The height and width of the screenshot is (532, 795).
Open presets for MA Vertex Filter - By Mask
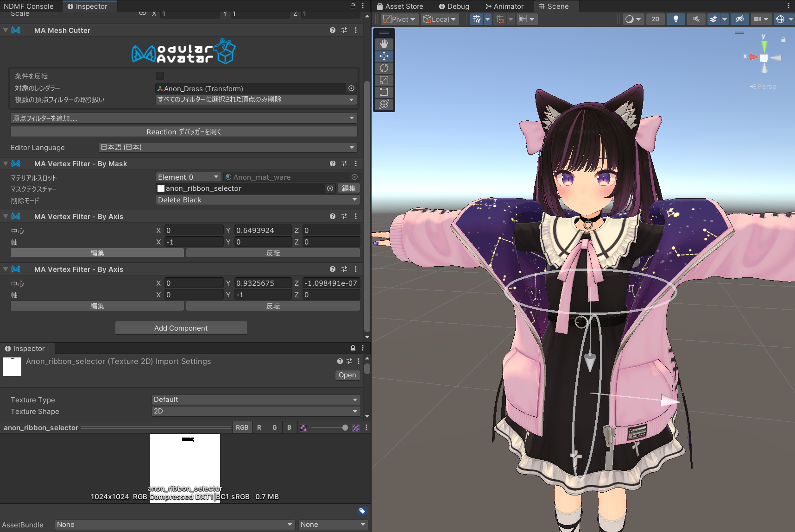344,163
